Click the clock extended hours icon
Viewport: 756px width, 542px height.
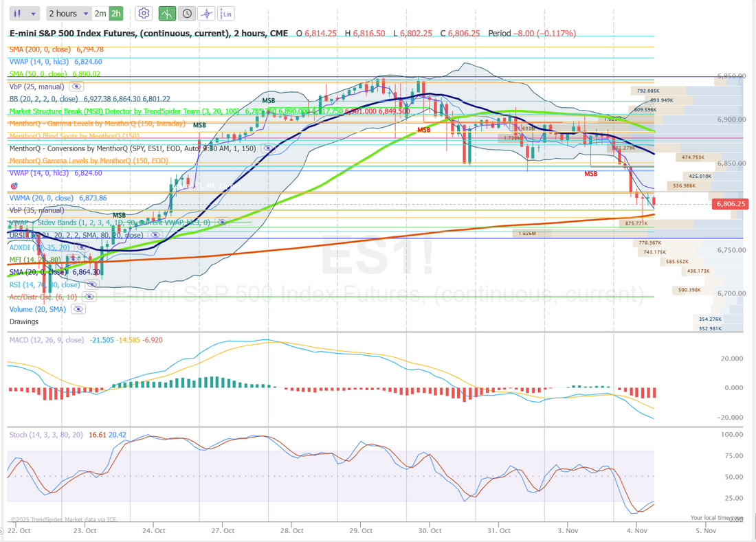pos(186,13)
